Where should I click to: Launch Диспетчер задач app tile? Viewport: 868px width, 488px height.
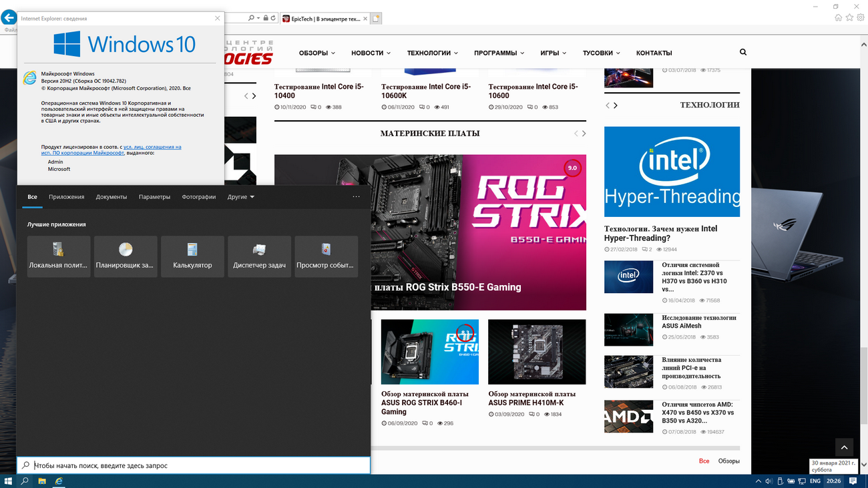[x=259, y=256]
